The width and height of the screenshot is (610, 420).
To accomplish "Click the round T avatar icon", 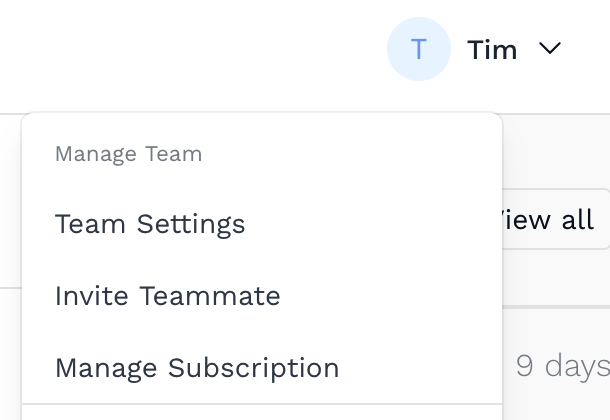I will 419,49.
